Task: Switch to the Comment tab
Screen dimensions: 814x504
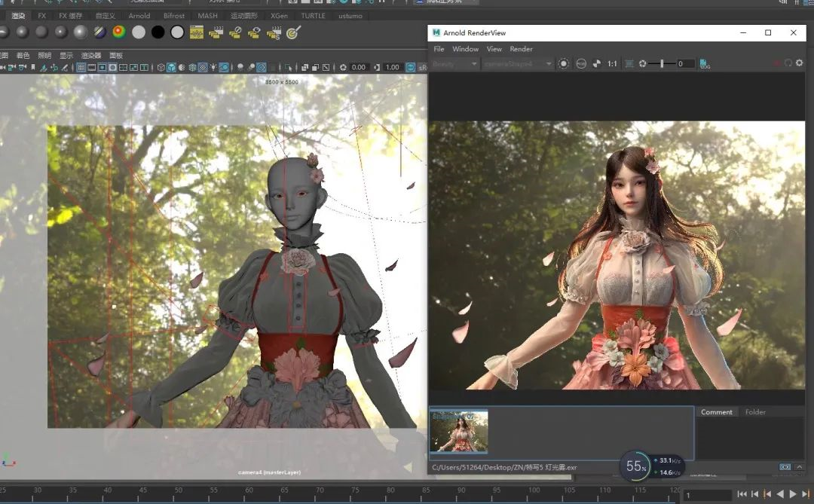Action: point(717,412)
